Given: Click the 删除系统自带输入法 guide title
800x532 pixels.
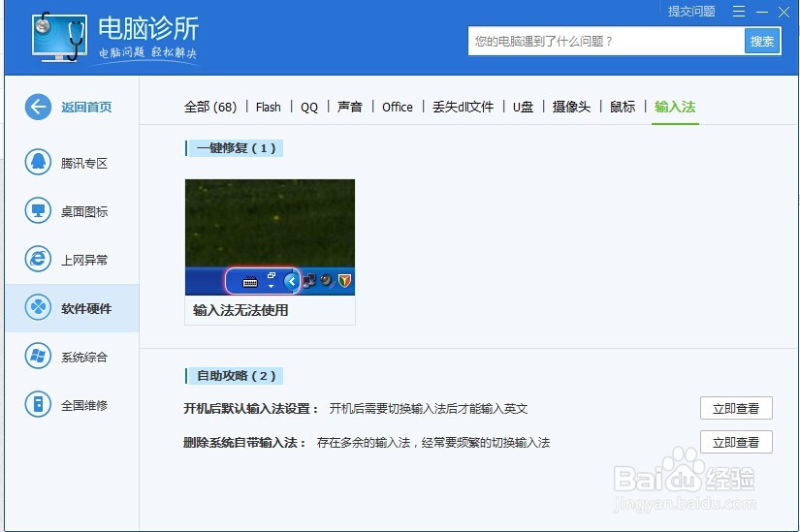Looking at the screenshot, I should [x=245, y=442].
